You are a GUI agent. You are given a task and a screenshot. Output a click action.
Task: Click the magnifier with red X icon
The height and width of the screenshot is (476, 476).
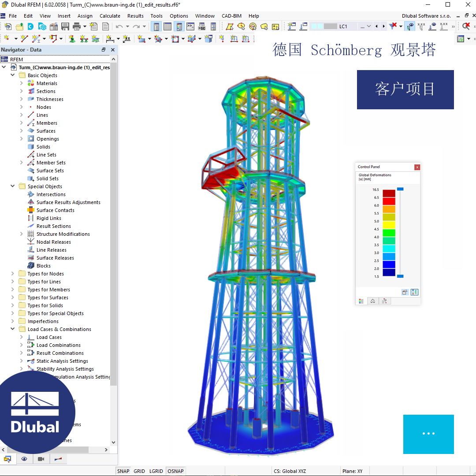coord(466,26)
